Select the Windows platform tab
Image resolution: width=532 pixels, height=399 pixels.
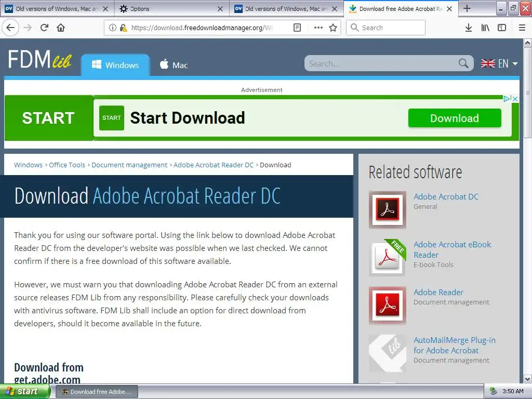pyautogui.click(x=115, y=65)
